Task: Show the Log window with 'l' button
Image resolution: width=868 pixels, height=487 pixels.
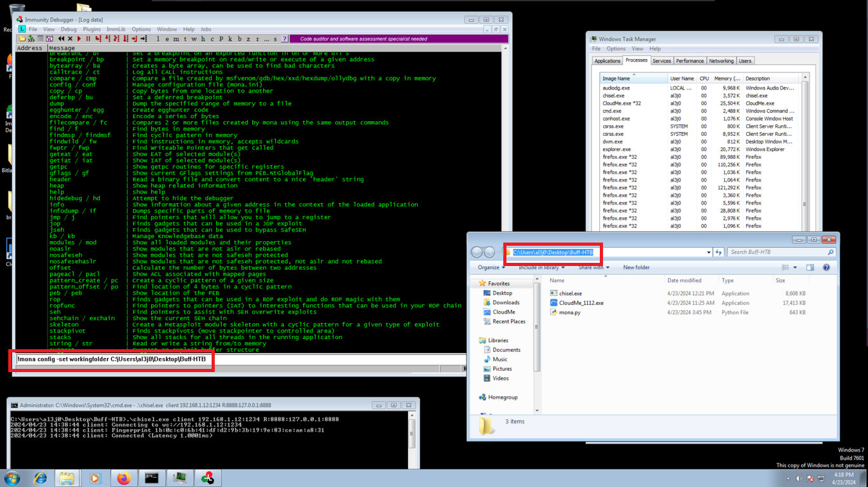Action: coord(158,39)
